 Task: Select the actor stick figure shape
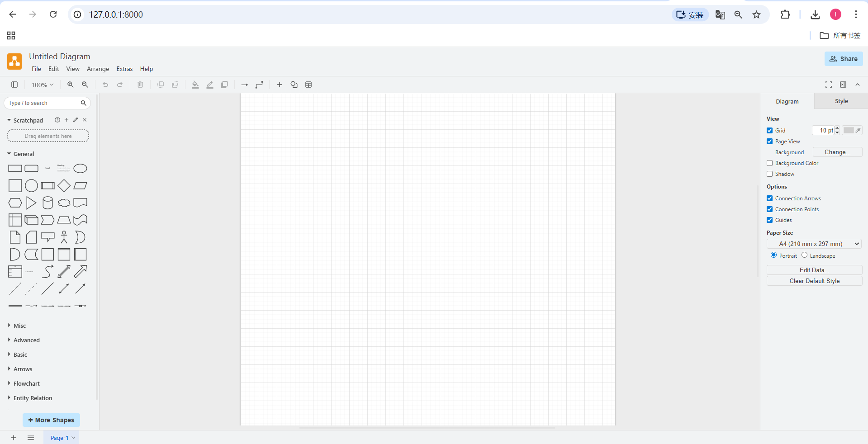pos(64,237)
